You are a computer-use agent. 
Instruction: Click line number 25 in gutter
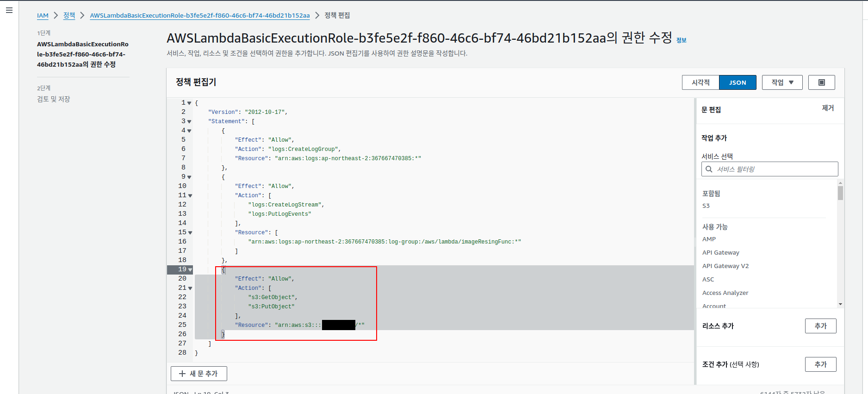[x=182, y=325]
